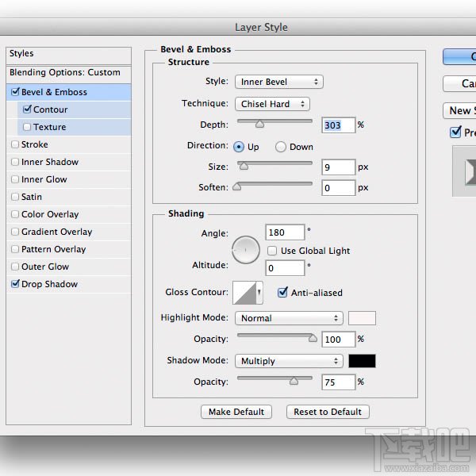
Task: Open the Highlight Mode dropdown
Action: (289, 318)
